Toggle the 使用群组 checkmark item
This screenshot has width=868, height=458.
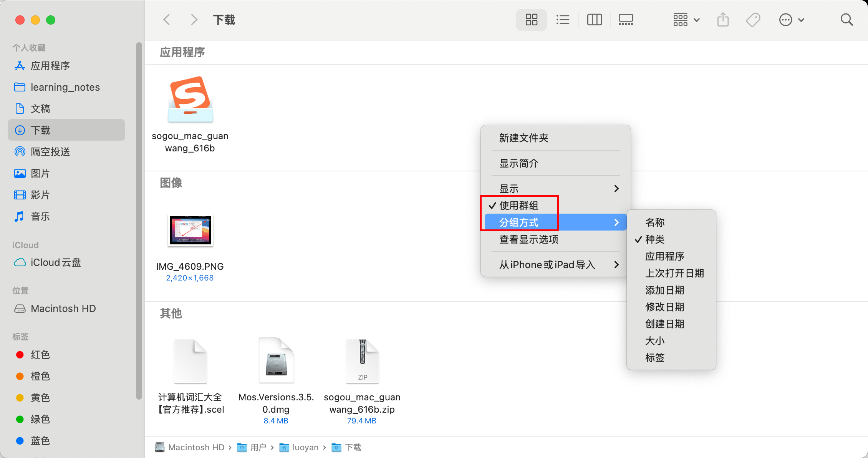point(518,206)
